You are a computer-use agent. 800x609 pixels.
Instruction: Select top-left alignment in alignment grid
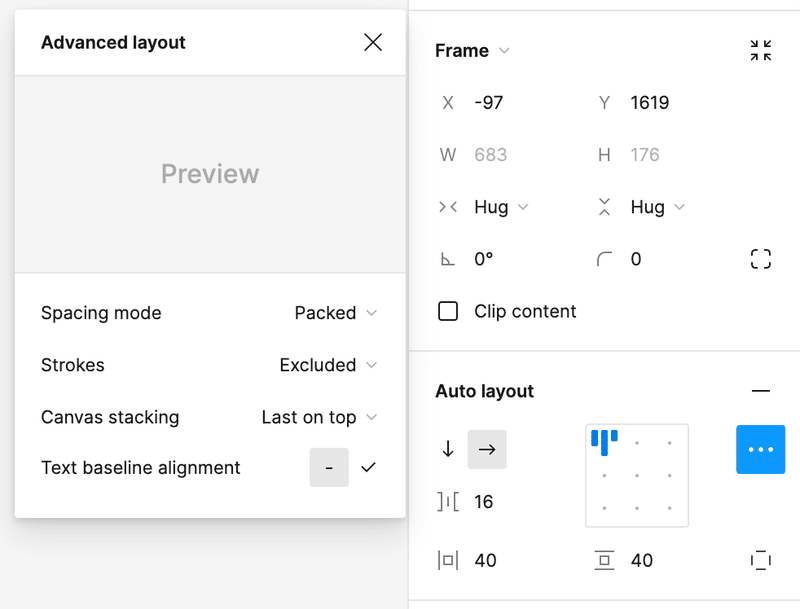click(604, 443)
